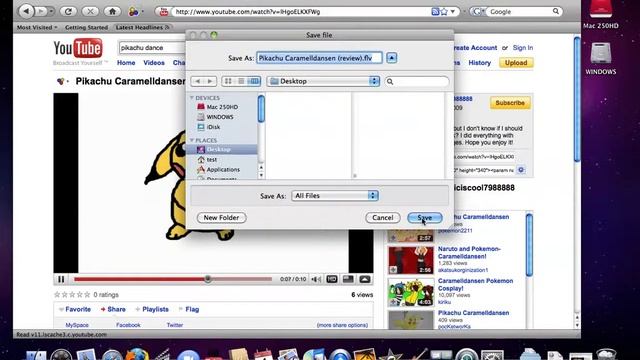Click the stop loading X button
640x360 pixels.
(90, 11)
